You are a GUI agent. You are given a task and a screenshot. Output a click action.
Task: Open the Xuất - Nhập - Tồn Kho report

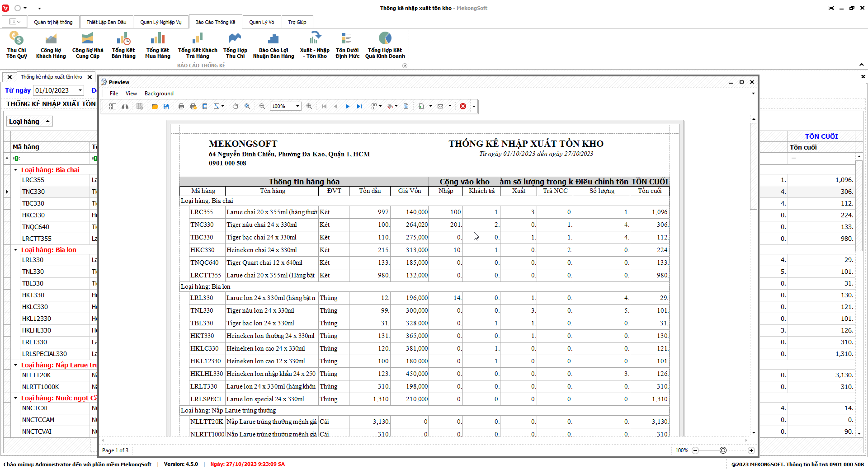click(x=315, y=45)
